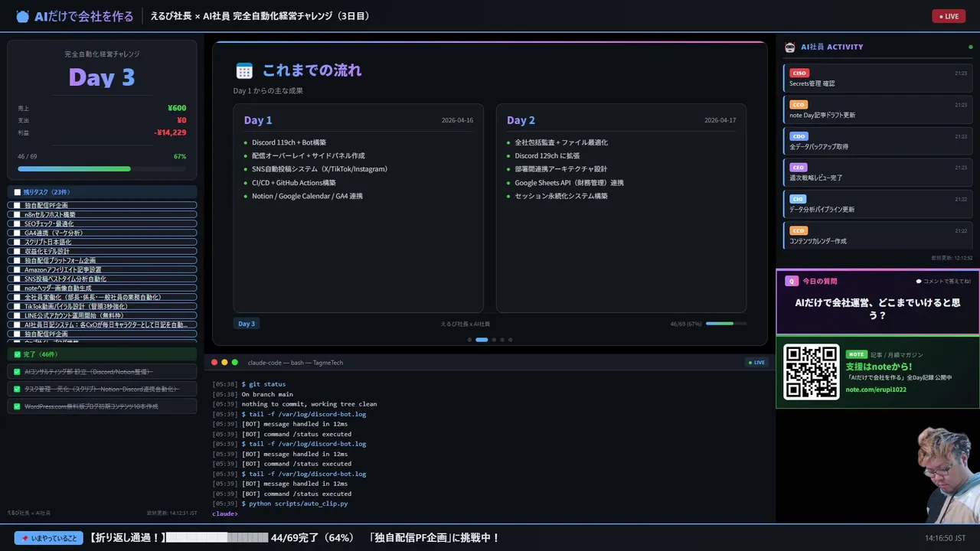This screenshot has height=551, width=980.
Task: Check the GA4連携（マーケ分析）task
Action: pyautogui.click(x=17, y=233)
